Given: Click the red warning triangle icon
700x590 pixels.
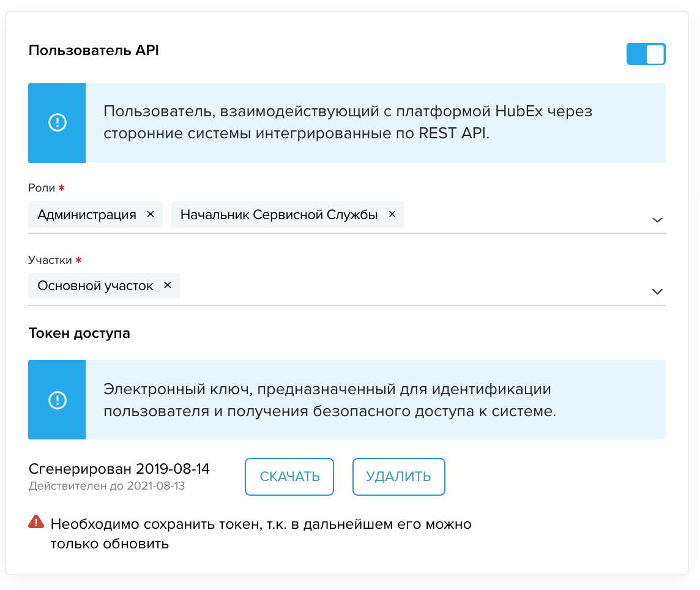Looking at the screenshot, I should 36,522.
